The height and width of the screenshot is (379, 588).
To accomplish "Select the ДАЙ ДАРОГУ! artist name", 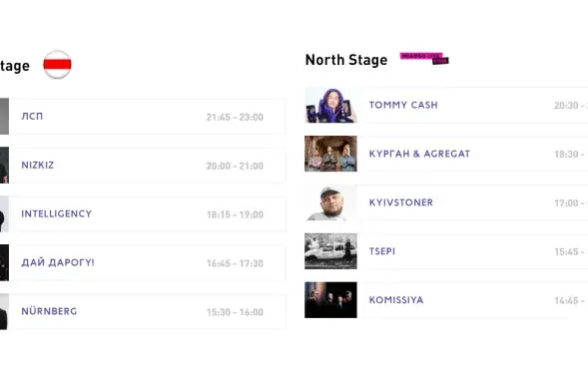I will pos(58,262).
